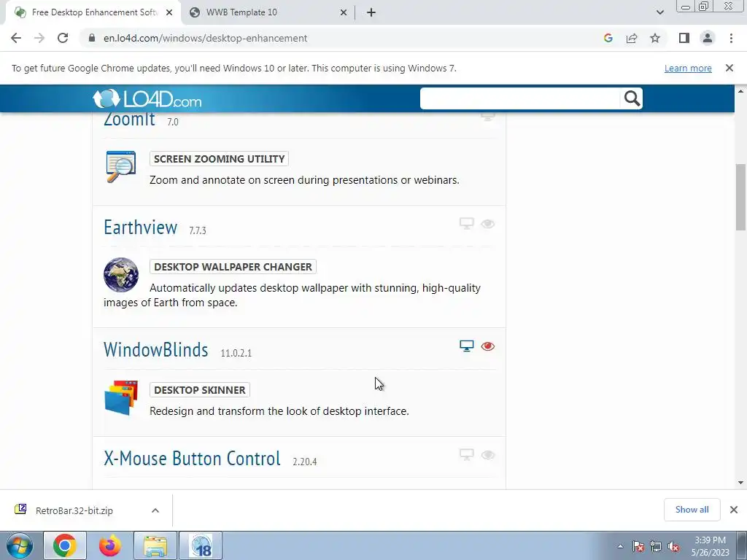Open the Learn more link
Viewport: 747px width, 560px height.
click(x=688, y=68)
